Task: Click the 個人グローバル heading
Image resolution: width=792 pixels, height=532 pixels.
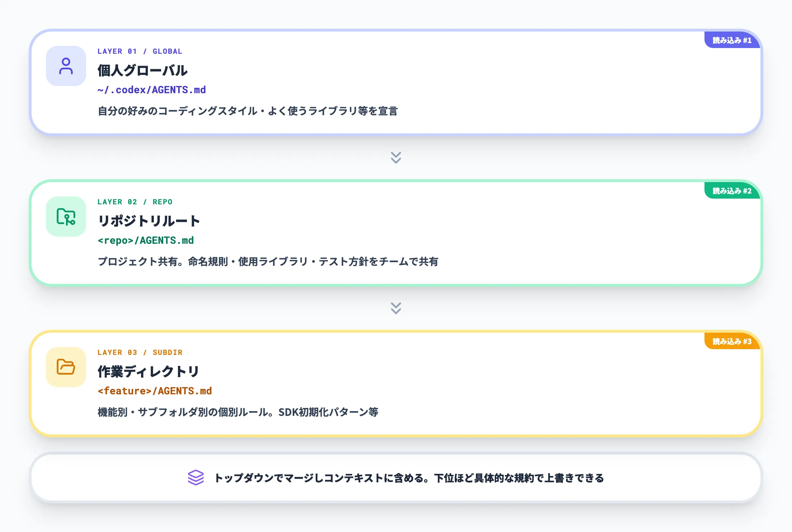Action: pyautogui.click(x=142, y=70)
